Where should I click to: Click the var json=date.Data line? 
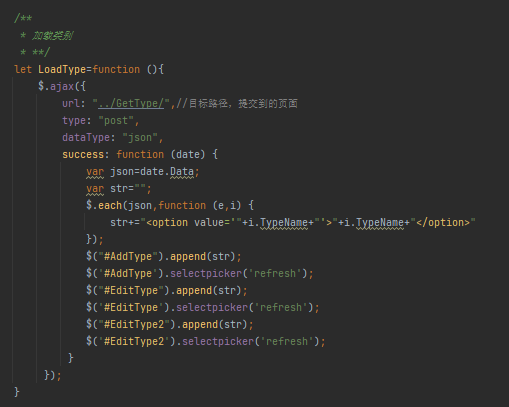[143, 172]
